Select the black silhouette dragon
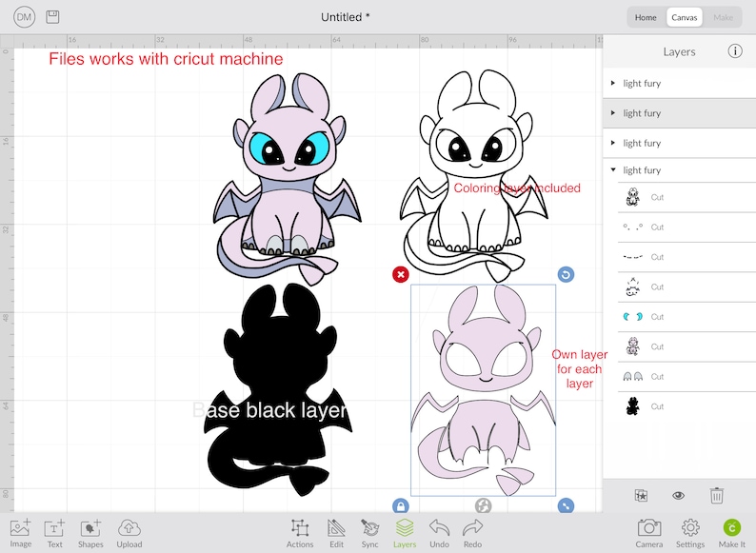 tap(279, 389)
